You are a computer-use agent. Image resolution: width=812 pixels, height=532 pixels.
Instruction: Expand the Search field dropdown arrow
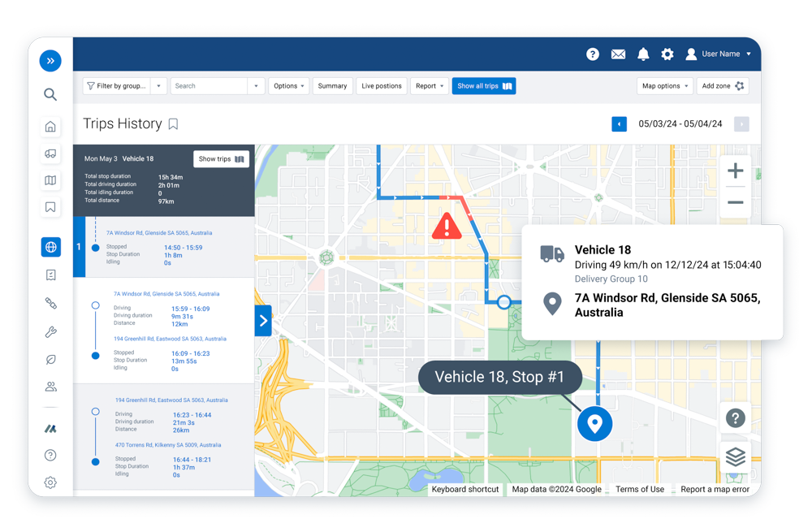click(x=256, y=86)
